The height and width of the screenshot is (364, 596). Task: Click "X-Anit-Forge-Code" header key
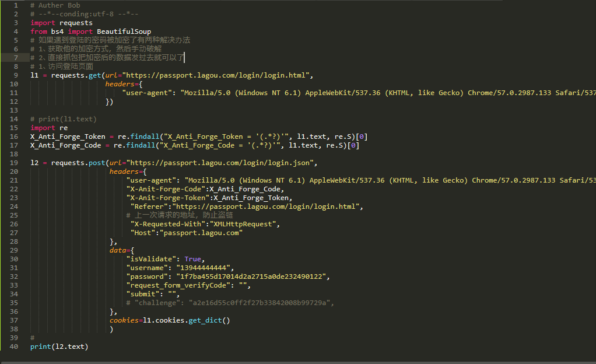click(166, 189)
